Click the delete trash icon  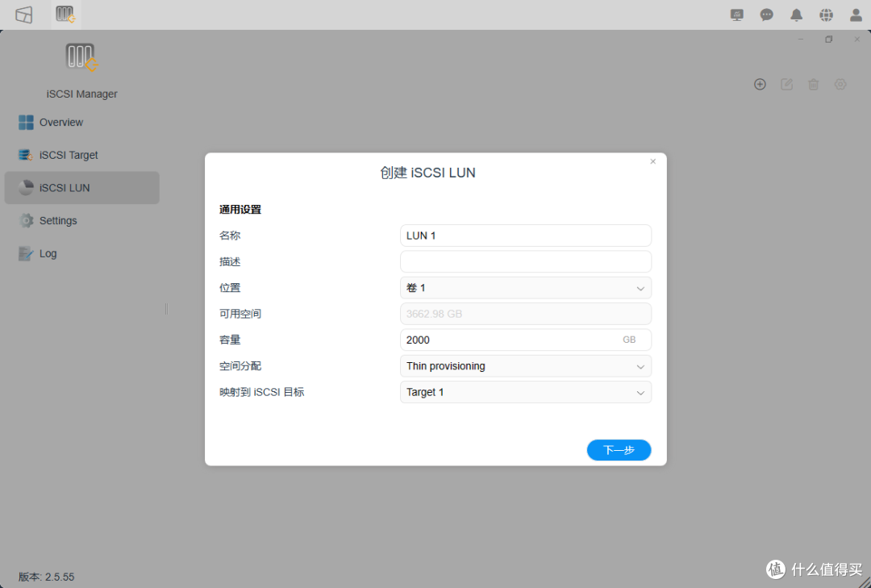pos(813,85)
